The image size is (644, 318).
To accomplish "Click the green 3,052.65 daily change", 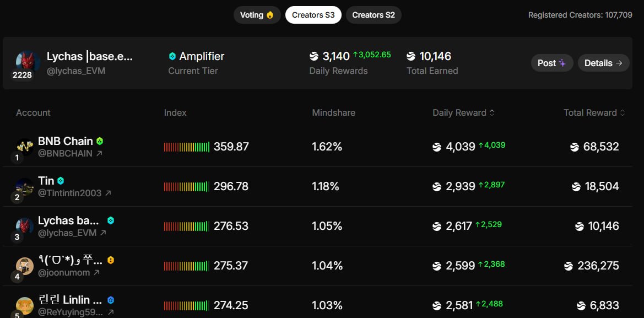I will point(372,55).
